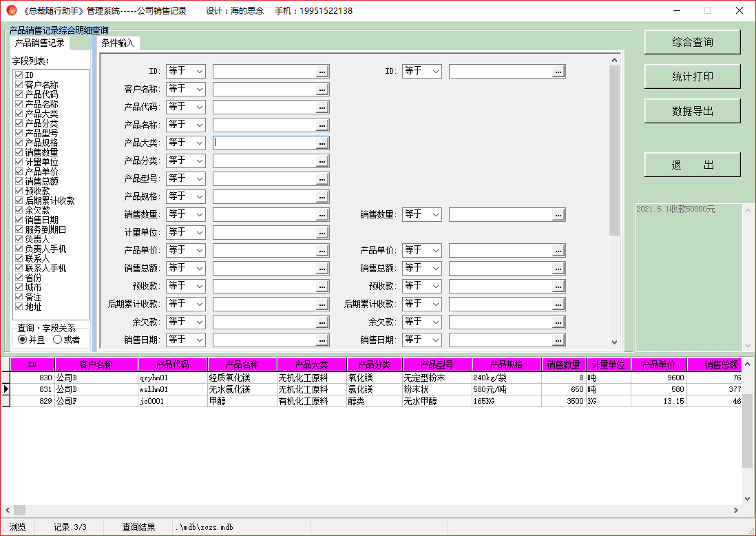The height and width of the screenshot is (536, 756).
Task: Open lookup button for 产品大类 field
Action: pyautogui.click(x=322, y=143)
